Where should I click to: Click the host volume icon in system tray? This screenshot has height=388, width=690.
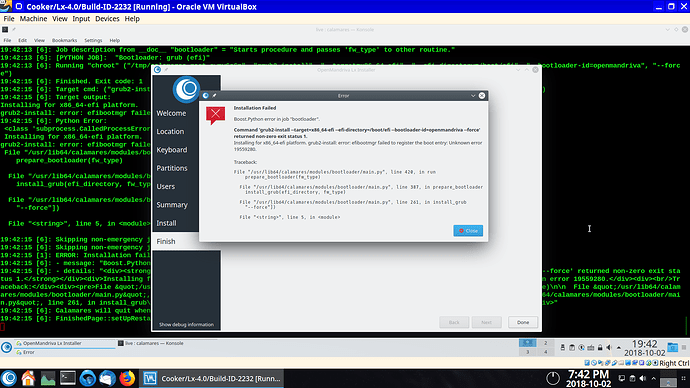click(642, 378)
